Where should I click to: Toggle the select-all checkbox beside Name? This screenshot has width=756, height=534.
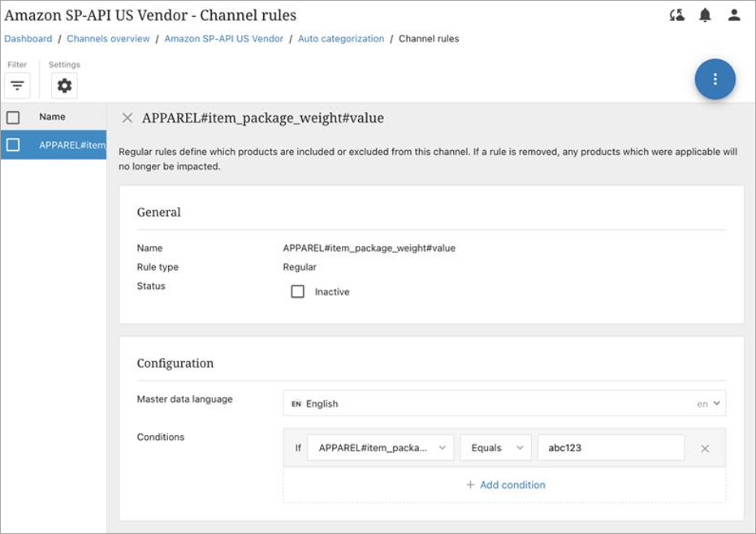[x=13, y=118]
